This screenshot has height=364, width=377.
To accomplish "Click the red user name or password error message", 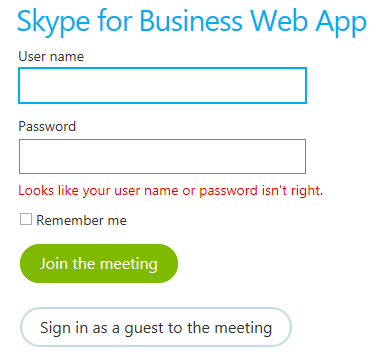I will 171,191.
